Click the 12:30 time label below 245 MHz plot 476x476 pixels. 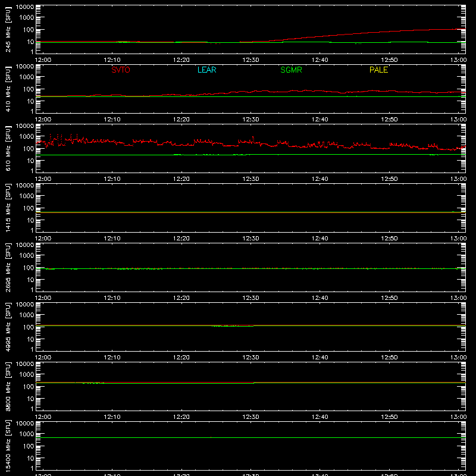[250, 60]
